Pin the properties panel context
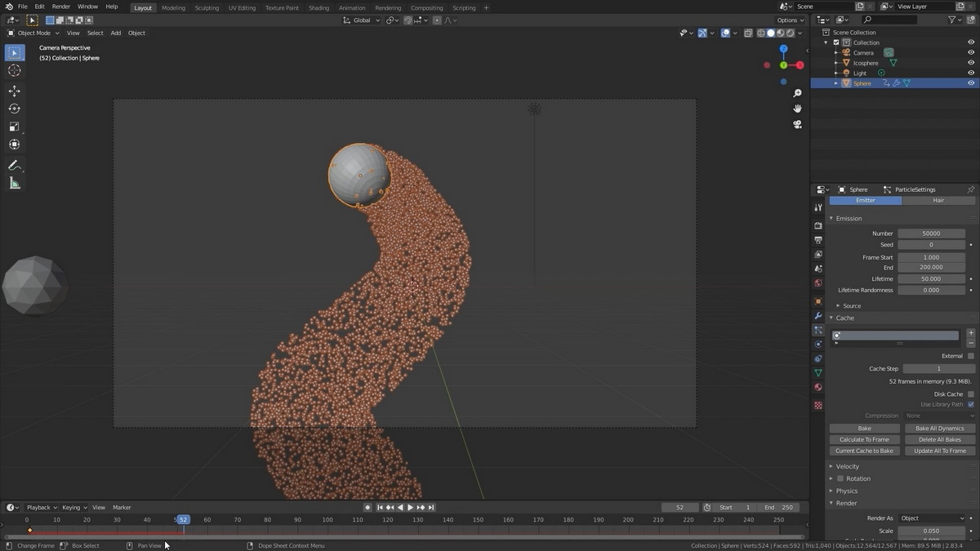This screenshot has height=551, width=980. point(970,189)
